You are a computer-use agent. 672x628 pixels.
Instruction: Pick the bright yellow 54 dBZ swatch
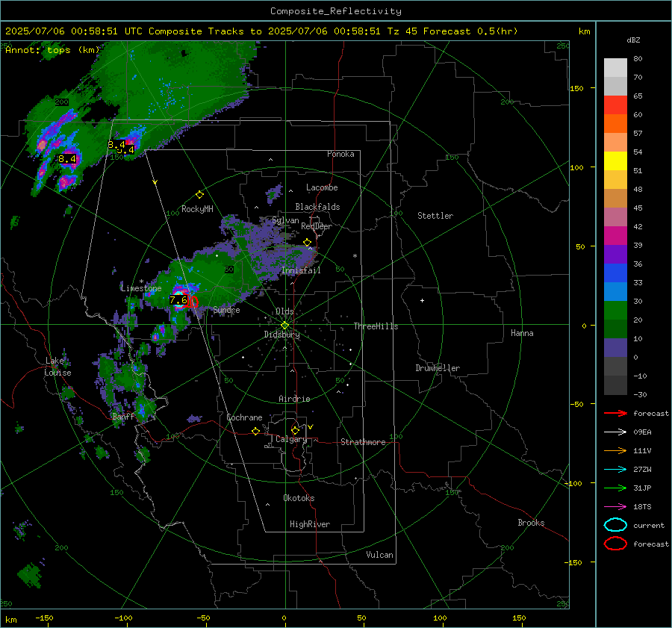pyautogui.click(x=615, y=161)
